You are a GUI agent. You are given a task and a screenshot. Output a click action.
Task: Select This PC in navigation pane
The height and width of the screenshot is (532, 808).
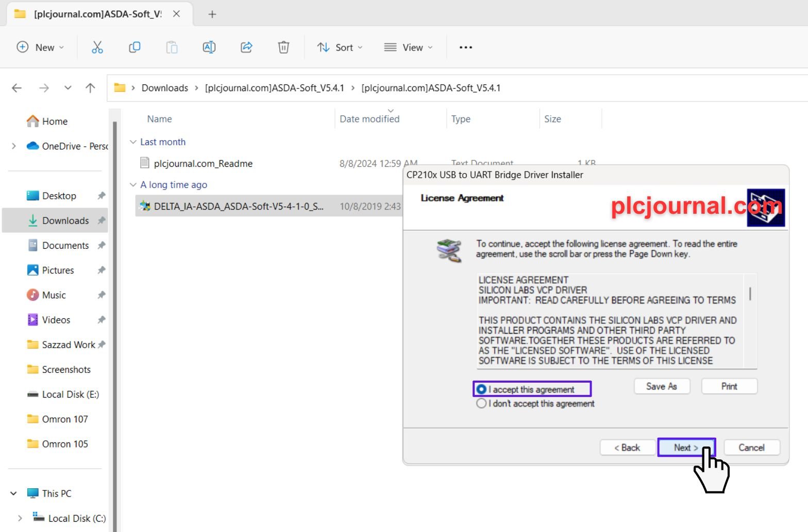49,493
